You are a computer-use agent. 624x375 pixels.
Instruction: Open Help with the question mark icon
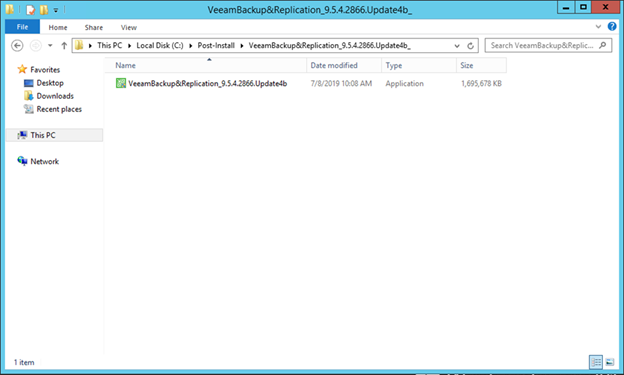(612, 27)
